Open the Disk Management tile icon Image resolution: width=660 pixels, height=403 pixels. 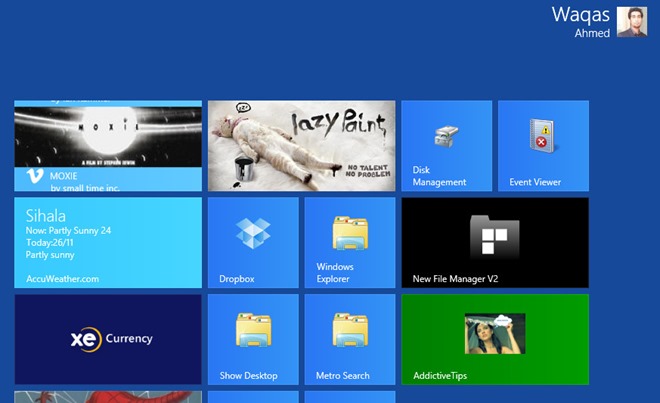pyautogui.click(x=446, y=136)
